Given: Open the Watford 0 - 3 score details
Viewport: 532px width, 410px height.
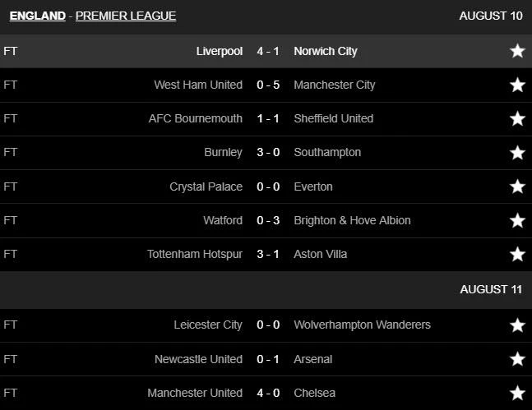Looking at the screenshot, I should (x=268, y=220).
